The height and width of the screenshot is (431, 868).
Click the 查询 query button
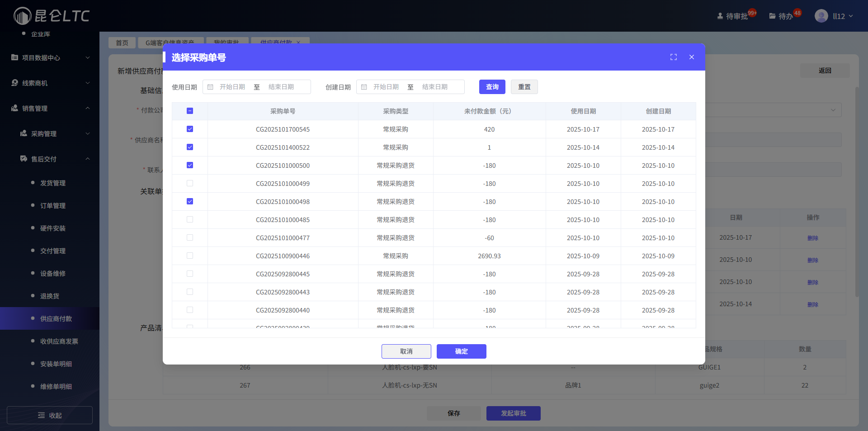[x=492, y=86]
